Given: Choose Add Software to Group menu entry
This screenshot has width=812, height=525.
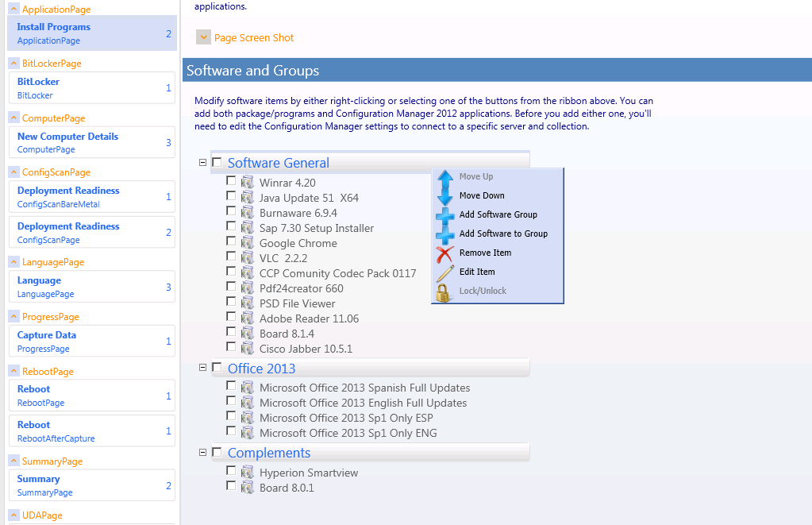Looking at the screenshot, I should 503,234.
